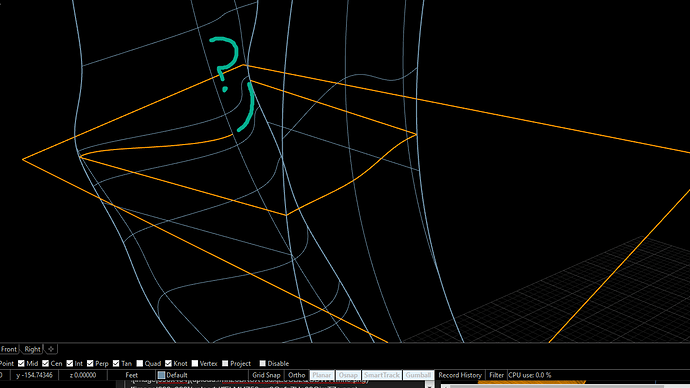Uncheck the Int osnap option
Viewport: 690px width, 388px height.
70,363
